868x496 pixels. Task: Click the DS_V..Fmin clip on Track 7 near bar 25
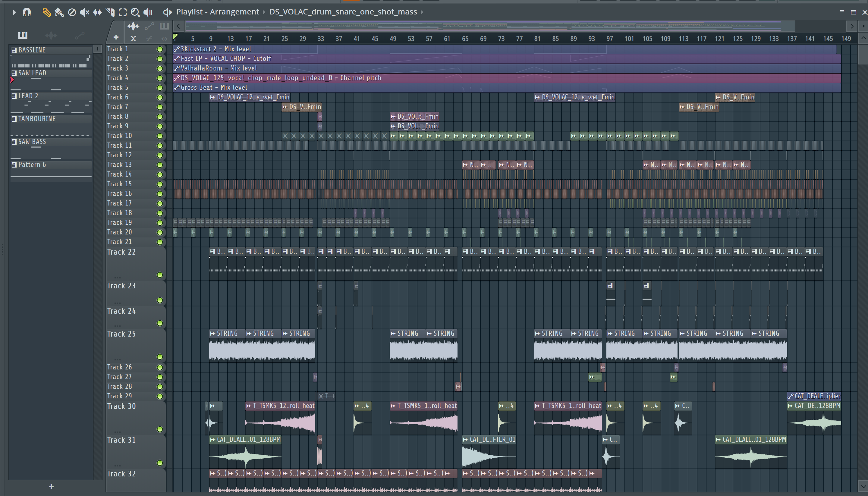(301, 107)
